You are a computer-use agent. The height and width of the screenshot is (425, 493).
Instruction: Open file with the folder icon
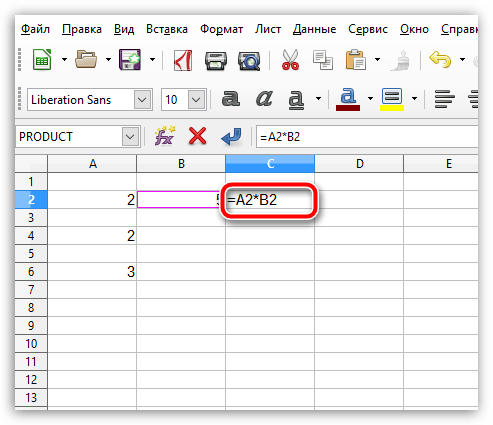point(86,59)
